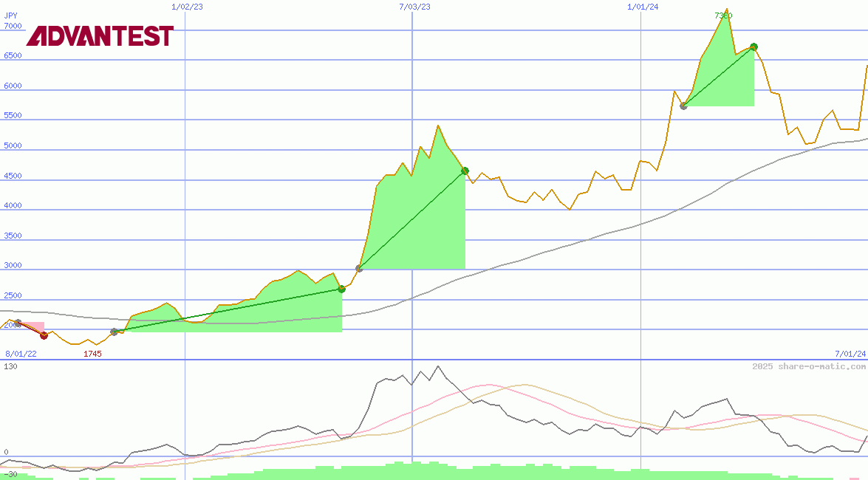This screenshot has height=480, width=868.
Task: Click the 6500 price axis label
Action: click(13, 56)
